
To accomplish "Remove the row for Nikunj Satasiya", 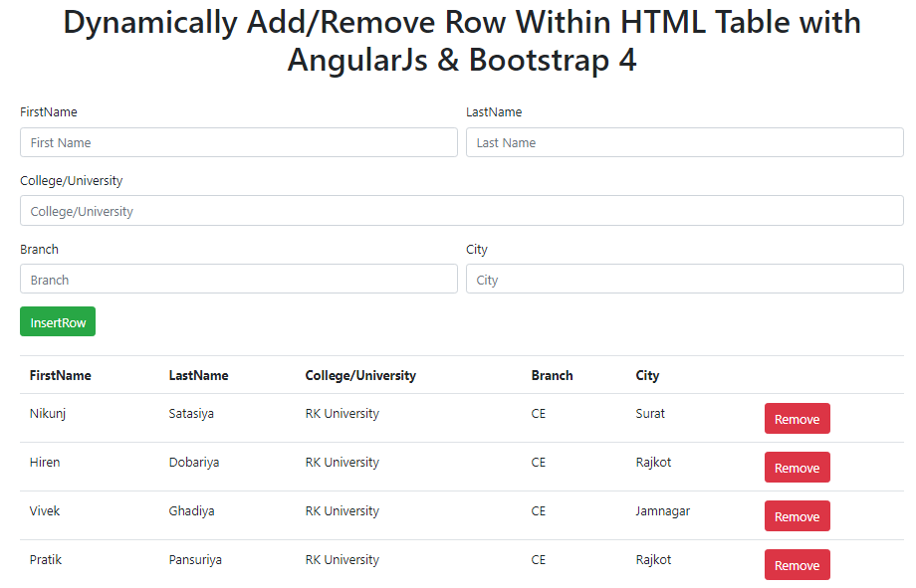I will coord(797,418).
